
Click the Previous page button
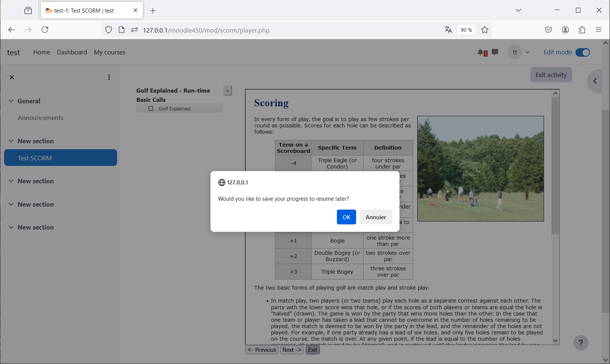[x=262, y=350]
